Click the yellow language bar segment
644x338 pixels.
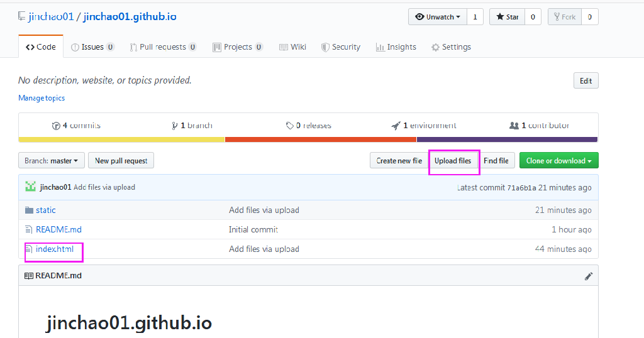point(121,139)
